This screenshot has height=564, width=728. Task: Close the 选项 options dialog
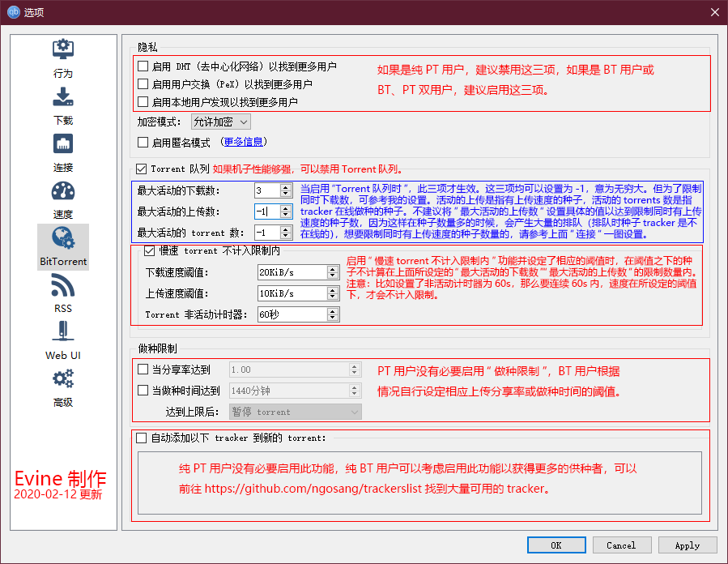pyautogui.click(x=715, y=12)
